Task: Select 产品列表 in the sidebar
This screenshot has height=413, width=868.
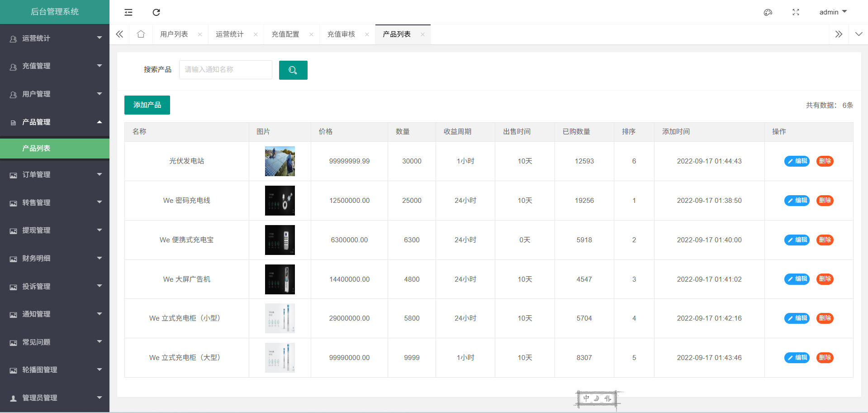Action: tap(55, 149)
